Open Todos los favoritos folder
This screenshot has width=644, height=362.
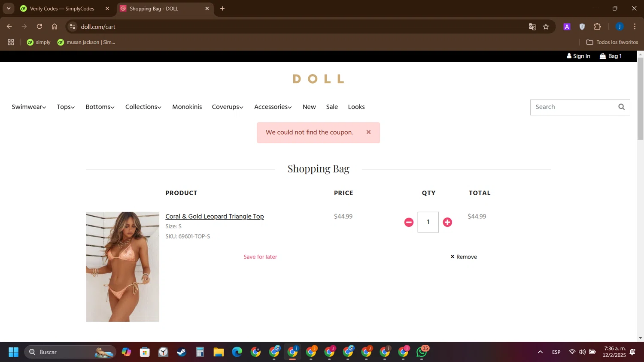[x=612, y=42]
